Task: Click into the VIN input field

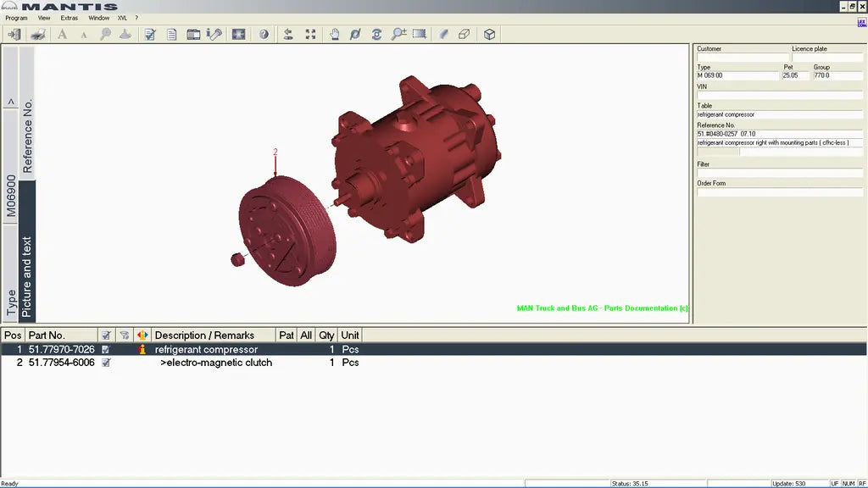Action: point(779,95)
